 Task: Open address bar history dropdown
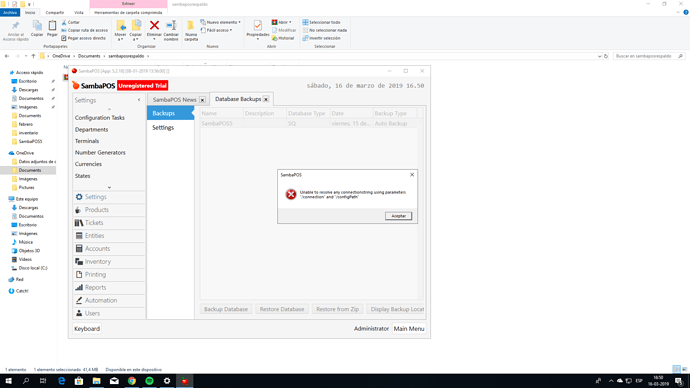tap(599, 56)
